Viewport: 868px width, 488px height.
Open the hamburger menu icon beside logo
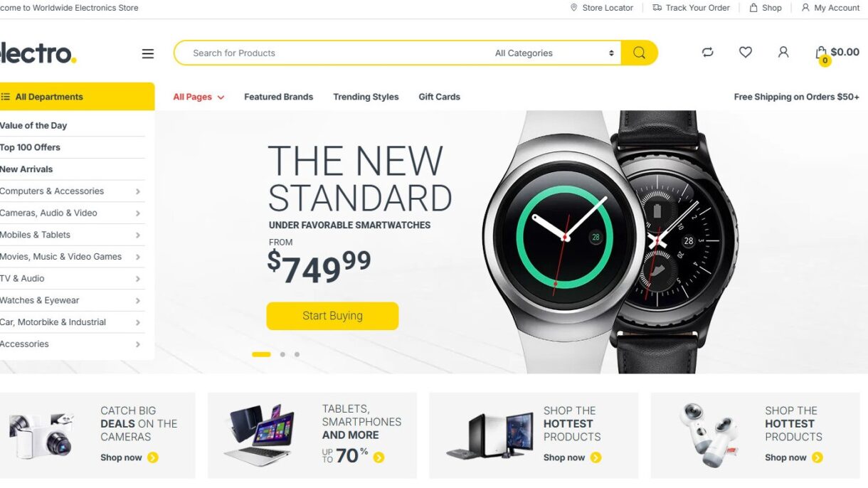pos(148,53)
